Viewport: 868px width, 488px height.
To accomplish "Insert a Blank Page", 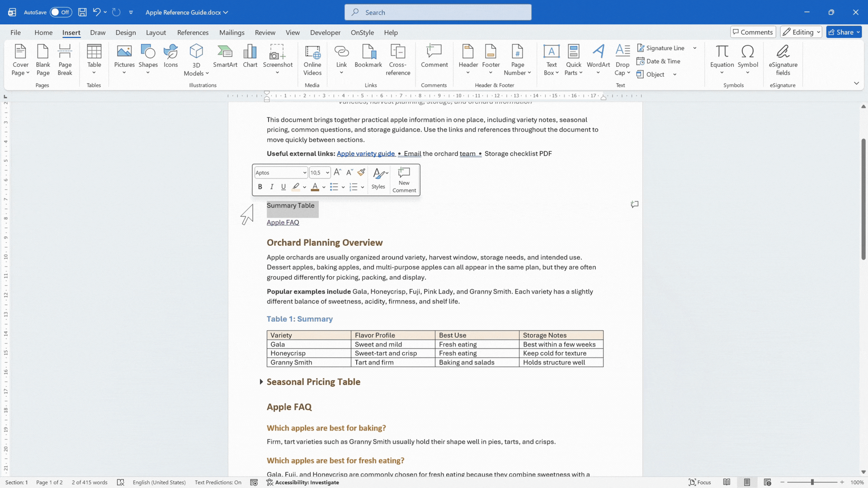I will point(43,60).
